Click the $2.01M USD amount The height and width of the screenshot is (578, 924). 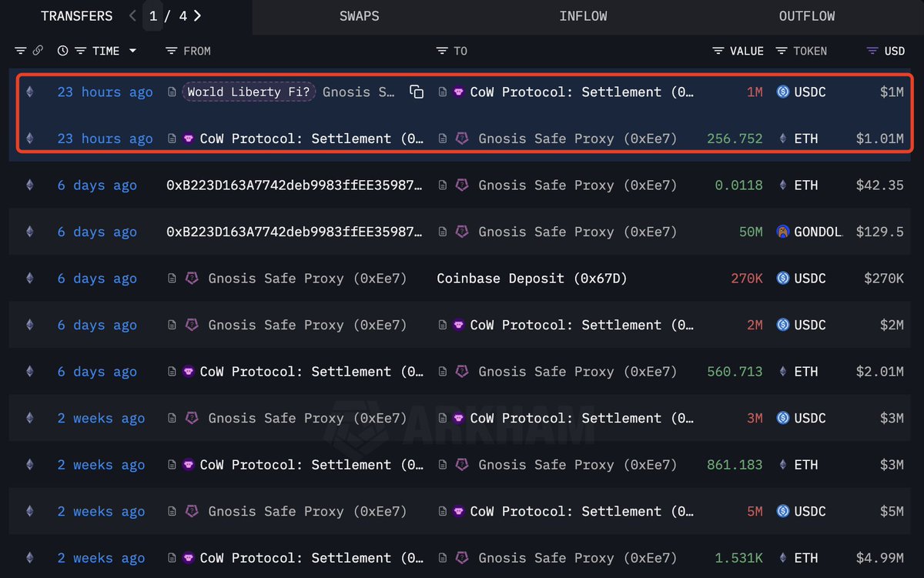click(880, 372)
